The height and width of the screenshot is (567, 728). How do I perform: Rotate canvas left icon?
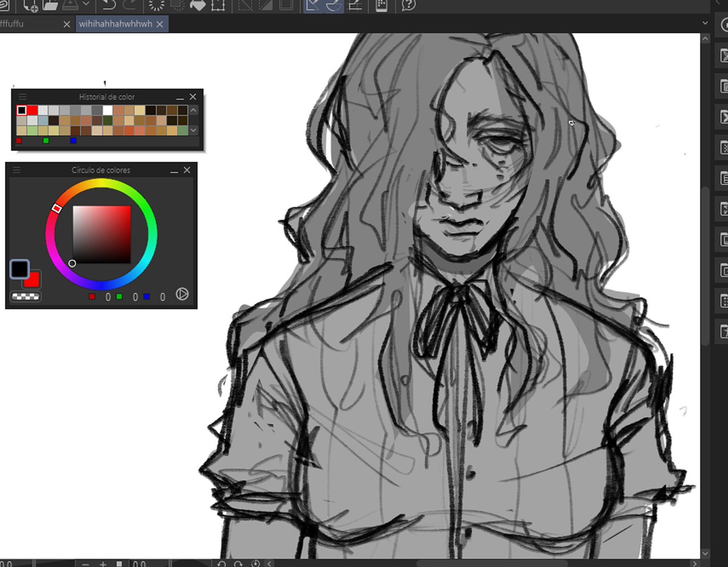222,563
